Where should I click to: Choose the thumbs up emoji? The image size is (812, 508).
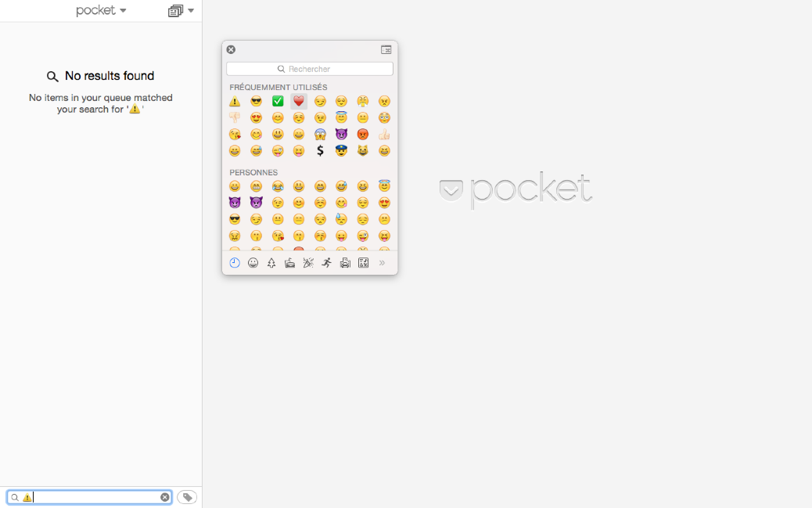(384, 135)
